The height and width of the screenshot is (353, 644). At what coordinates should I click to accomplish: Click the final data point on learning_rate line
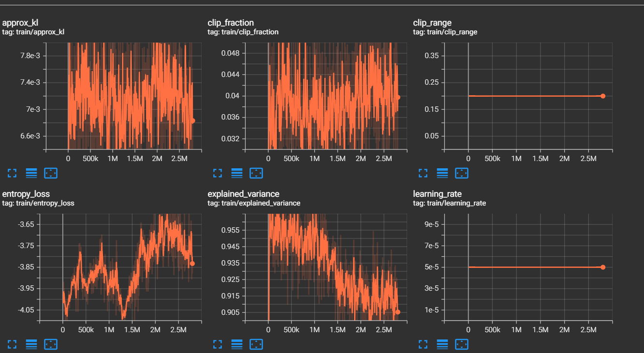(x=603, y=267)
